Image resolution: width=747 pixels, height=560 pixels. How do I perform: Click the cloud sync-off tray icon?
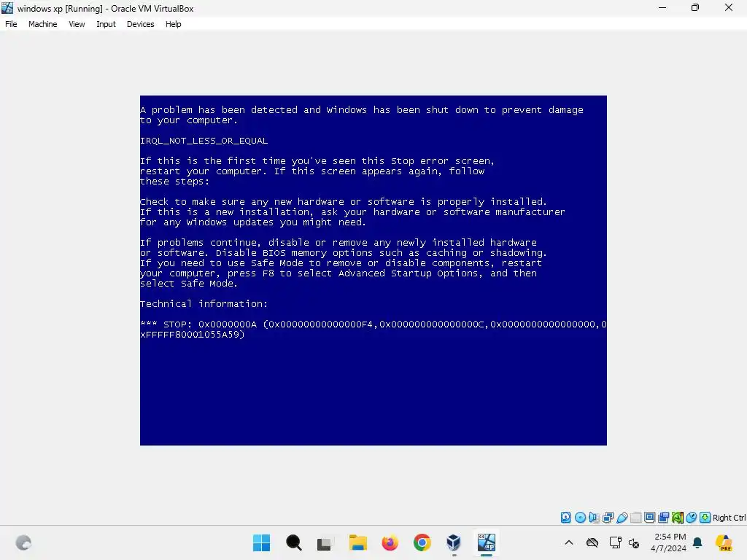[592, 542]
